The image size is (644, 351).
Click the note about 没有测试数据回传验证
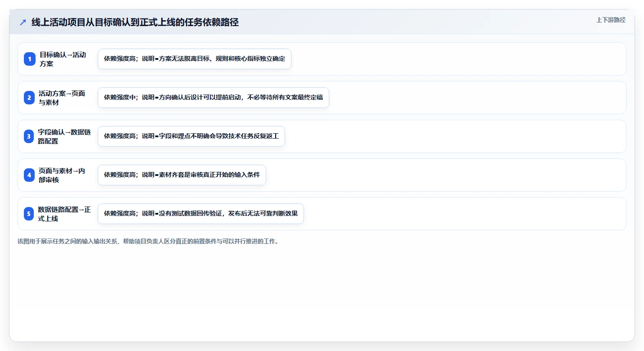point(201,214)
